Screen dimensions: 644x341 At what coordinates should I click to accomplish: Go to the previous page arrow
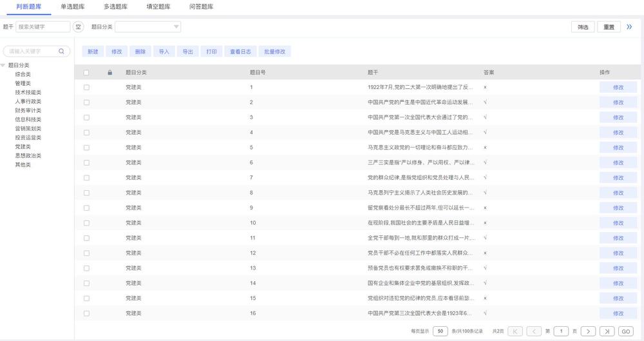[534, 331]
